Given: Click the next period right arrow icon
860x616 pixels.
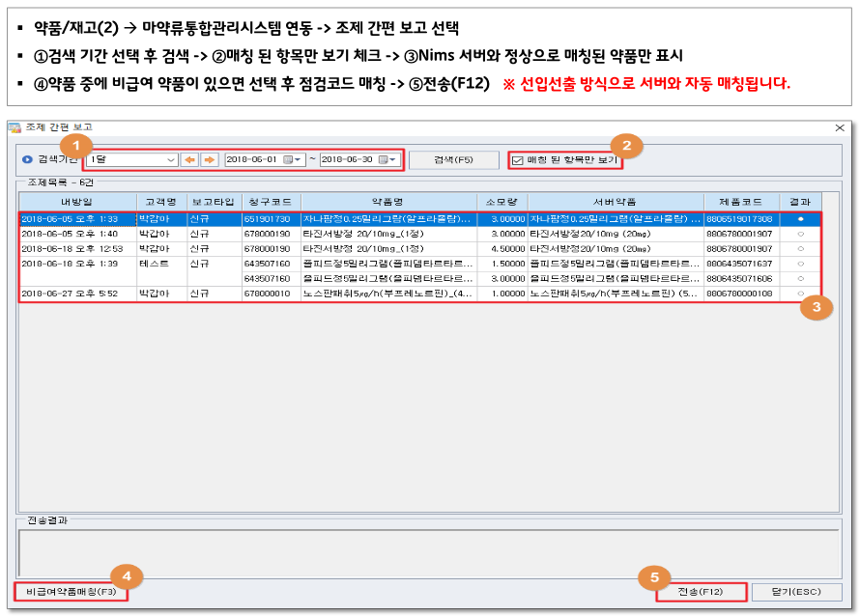Looking at the screenshot, I should pos(208,159).
